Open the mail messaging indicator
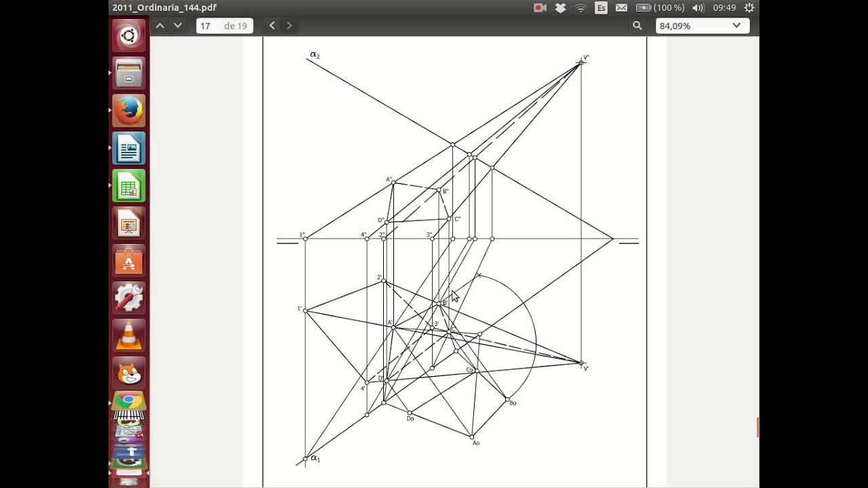This screenshot has height=488, width=868. pos(621,7)
